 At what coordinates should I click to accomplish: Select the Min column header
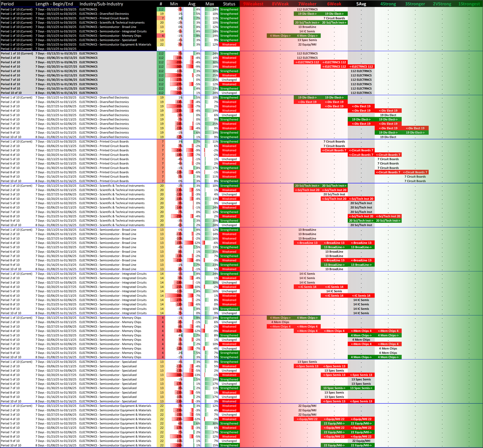click(174, 4)
